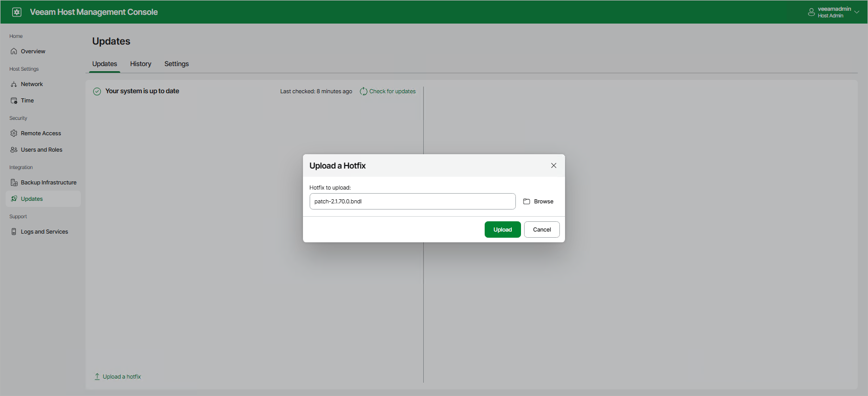Image resolution: width=868 pixels, height=396 pixels.
Task: Click the Network icon in sidebar
Action: tap(14, 84)
